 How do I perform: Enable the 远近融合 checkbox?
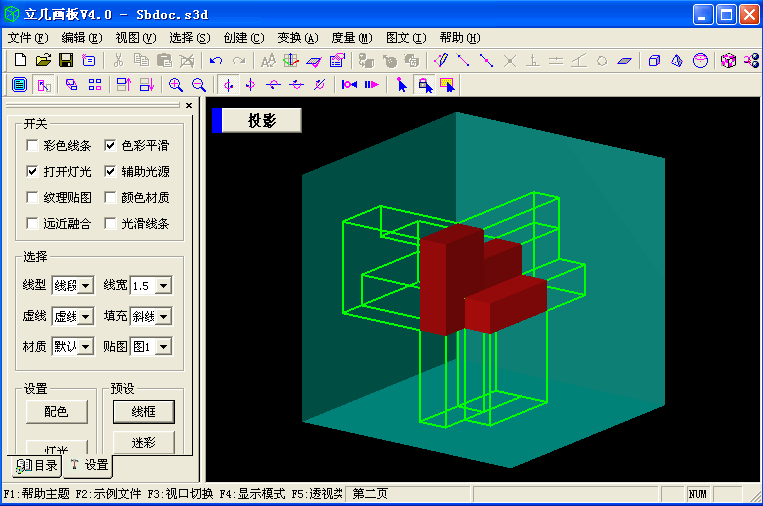(x=32, y=223)
